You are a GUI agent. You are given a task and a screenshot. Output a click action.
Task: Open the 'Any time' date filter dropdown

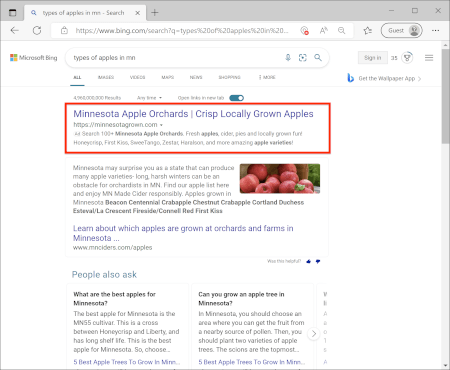149,98
